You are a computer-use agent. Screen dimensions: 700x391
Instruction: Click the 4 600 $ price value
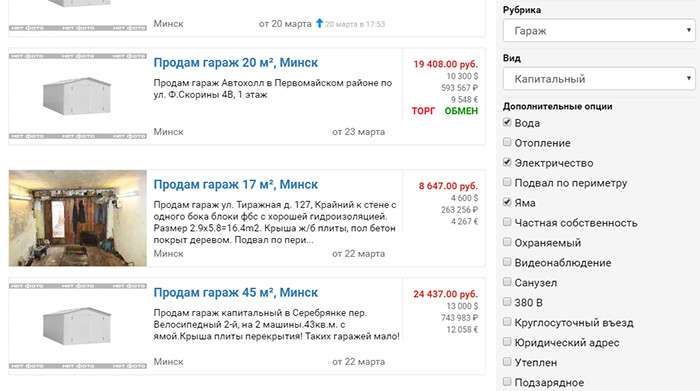[x=464, y=198]
